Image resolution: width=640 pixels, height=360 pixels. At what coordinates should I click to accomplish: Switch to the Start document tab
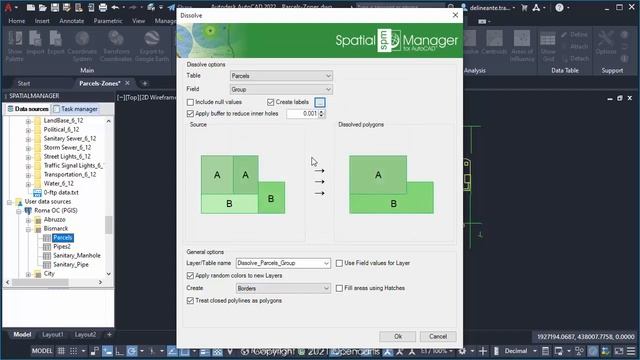24,83
